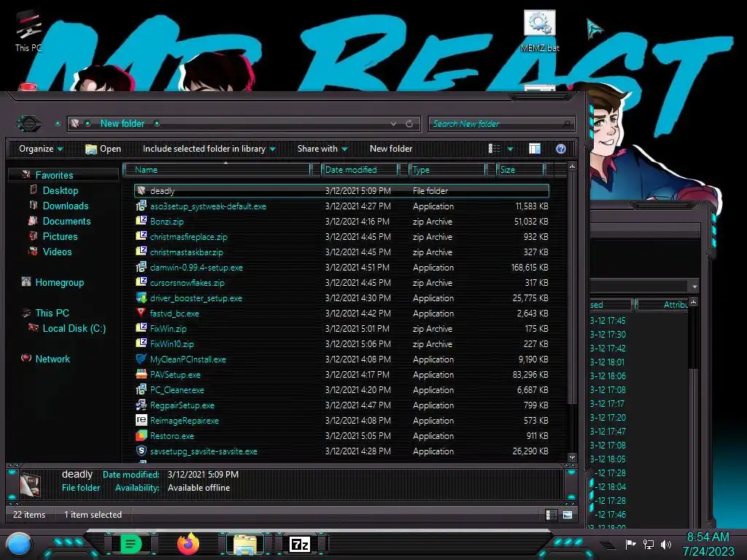Click the back navigation button in Explorer
Viewport: 747px width, 560px height.
coord(29,124)
